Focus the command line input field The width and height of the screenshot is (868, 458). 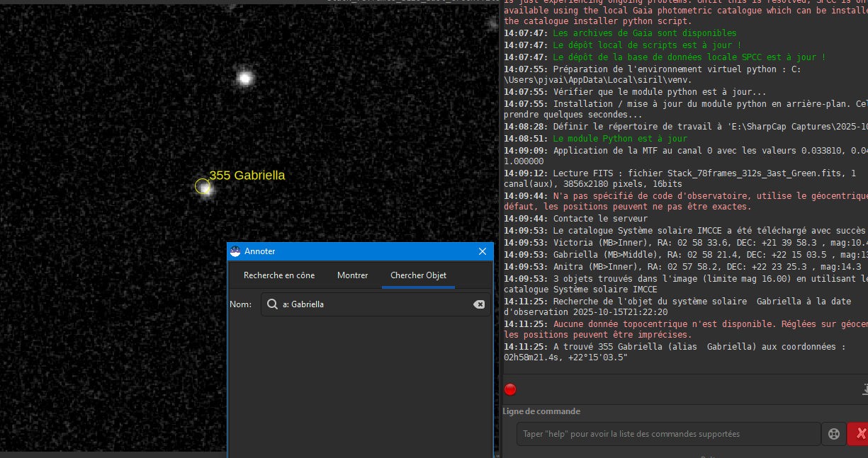point(667,434)
